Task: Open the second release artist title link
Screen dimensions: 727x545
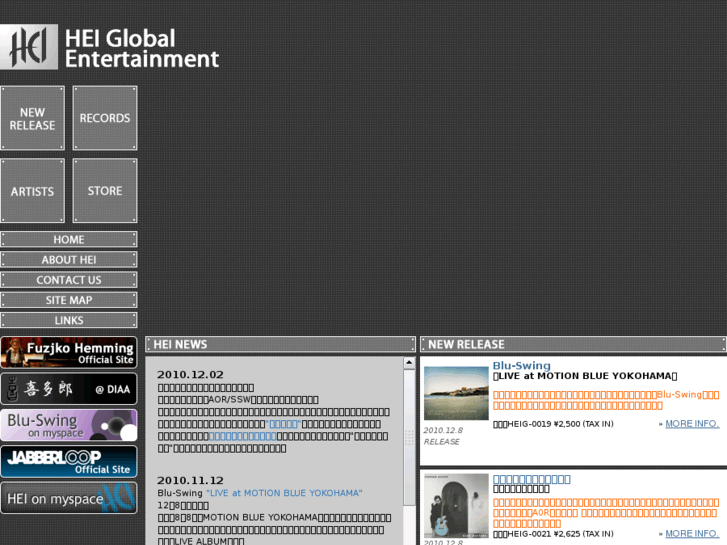Action: (x=531, y=479)
